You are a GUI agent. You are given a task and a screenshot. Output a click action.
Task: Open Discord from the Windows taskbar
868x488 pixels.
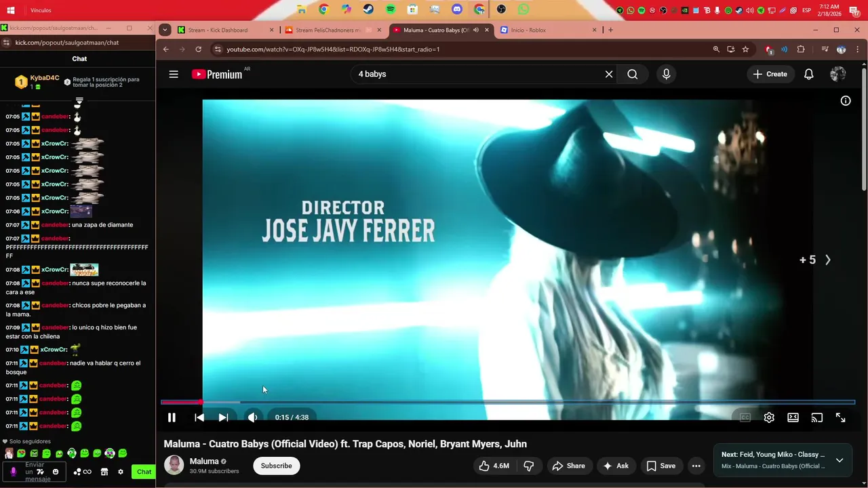click(457, 9)
